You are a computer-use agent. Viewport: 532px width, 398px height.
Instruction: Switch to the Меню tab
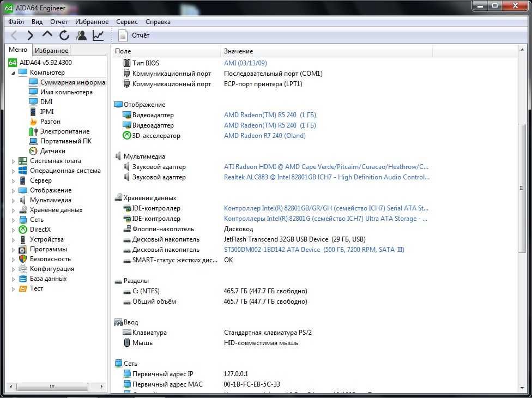pos(18,50)
